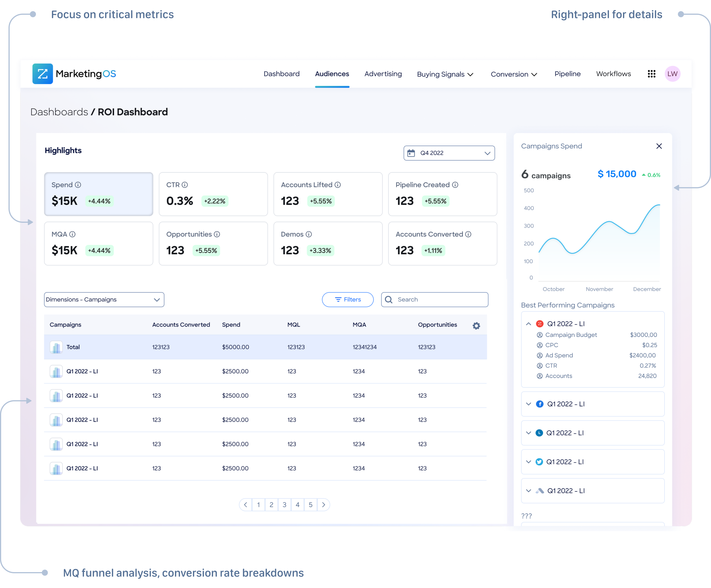Close the Campaigns Spend panel
711x588 pixels.
(x=659, y=146)
